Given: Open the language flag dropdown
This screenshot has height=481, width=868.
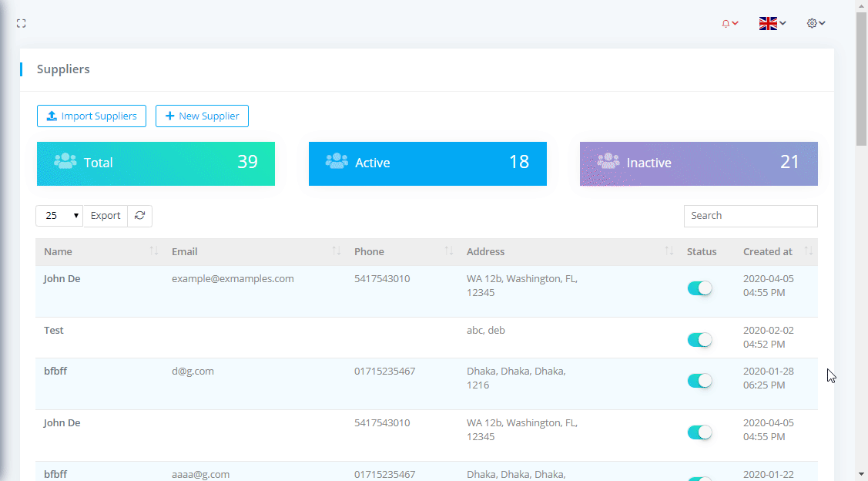Looking at the screenshot, I should pos(772,24).
